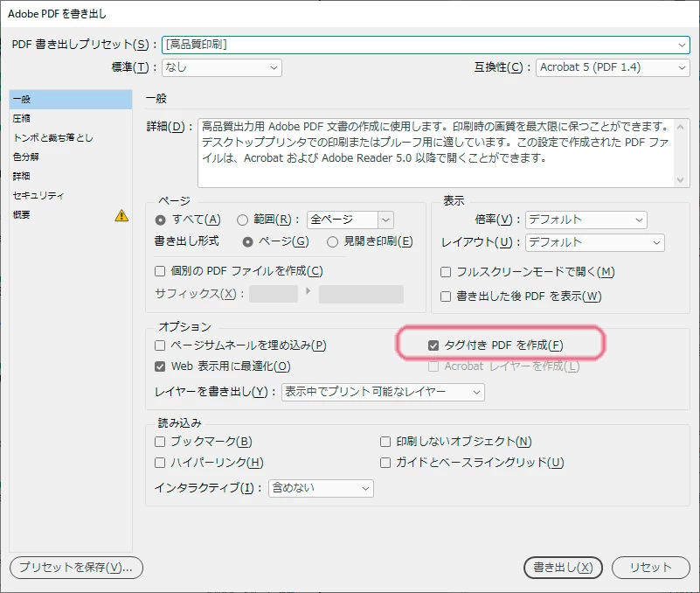Enable 個別の PDF ファイルを作成 checkbox
Viewport: 700px width, 593px height.
click(160, 271)
